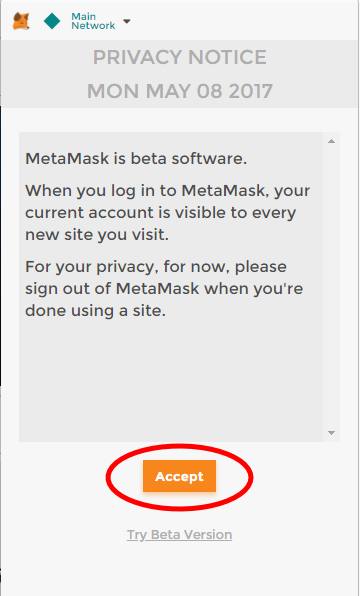Click the 'current account is visible' line
Image resolution: width=360 pixels, height=596 pixels.
tap(160, 212)
